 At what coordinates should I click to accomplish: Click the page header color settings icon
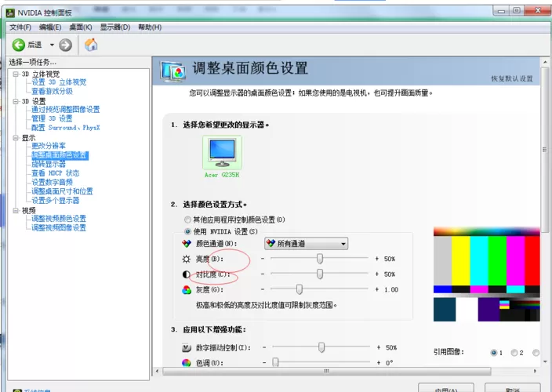[x=172, y=71]
